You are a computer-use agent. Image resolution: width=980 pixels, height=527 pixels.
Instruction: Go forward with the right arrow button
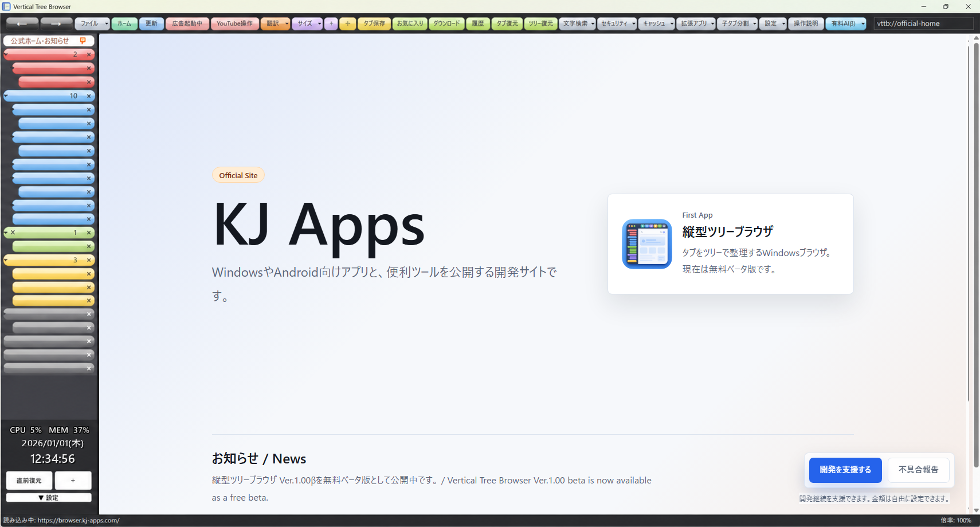click(56, 23)
